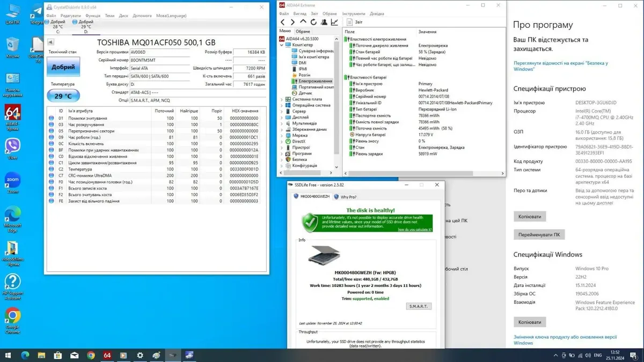Click the S.M.A.R.T. button in SSDLife
The height and width of the screenshot is (362, 644).
point(419,306)
